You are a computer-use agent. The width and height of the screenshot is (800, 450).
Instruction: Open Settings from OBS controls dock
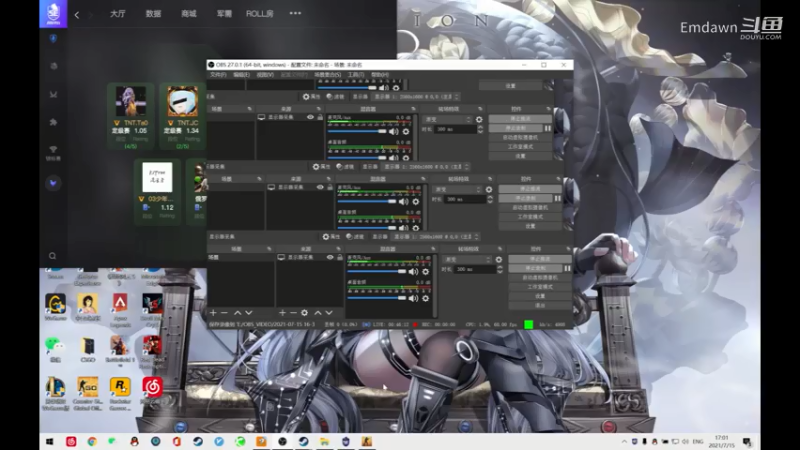(540, 296)
